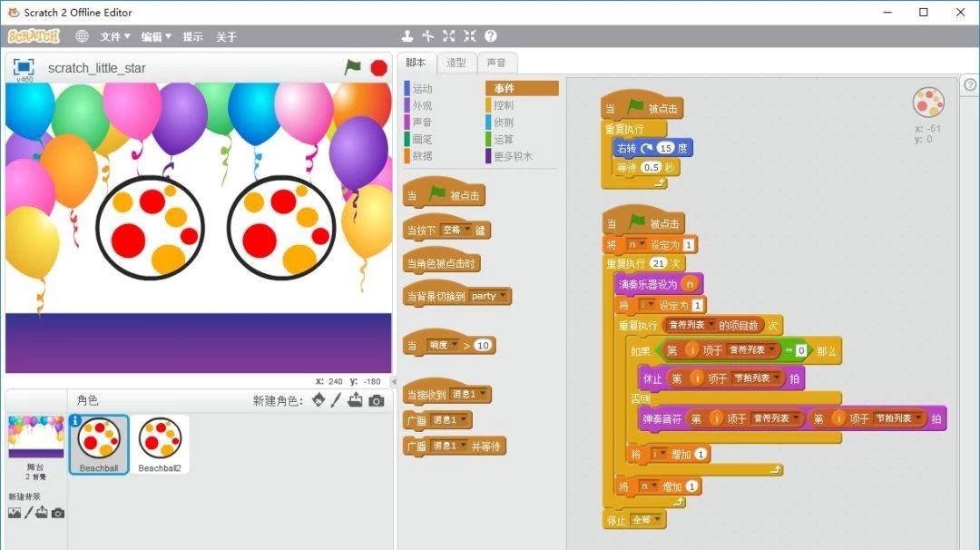Image resolution: width=980 pixels, height=550 pixels.
Task: Switch to the 造型 tab
Action: pyautogui.click(x=456, y=63)
